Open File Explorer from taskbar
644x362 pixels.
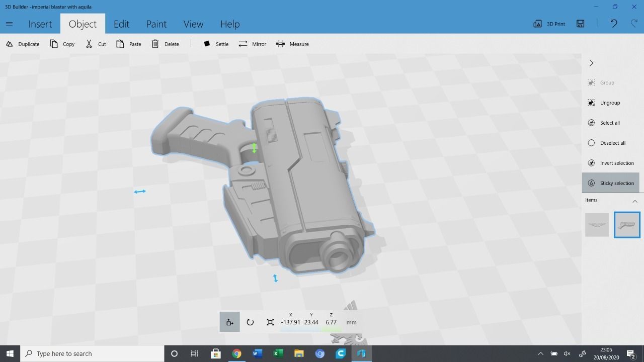click(x=299, y=353)
